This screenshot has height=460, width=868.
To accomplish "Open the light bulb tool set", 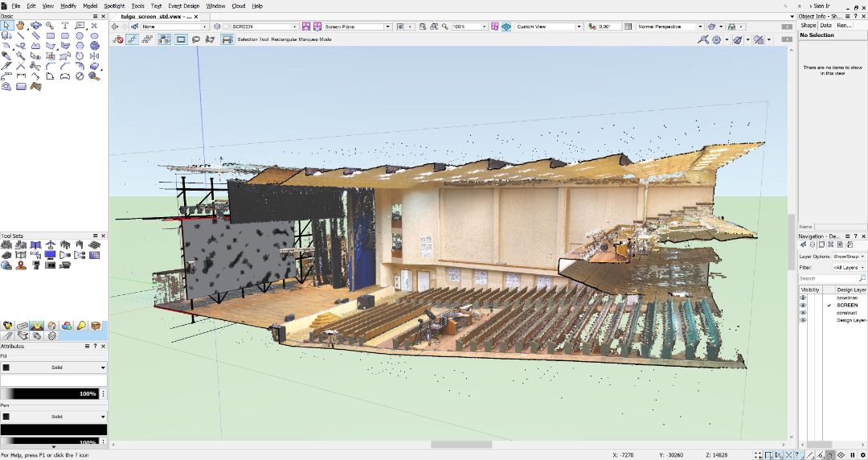I will [x=80, y=326].
